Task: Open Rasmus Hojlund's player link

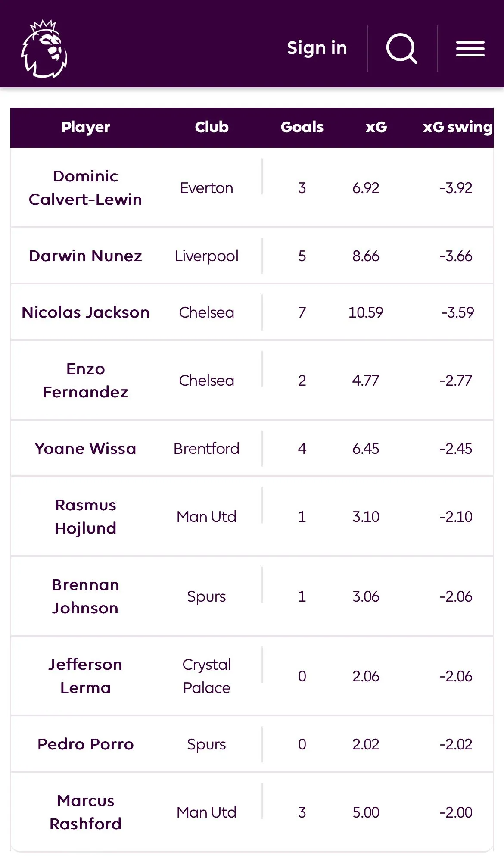Action: pos(85,517)
